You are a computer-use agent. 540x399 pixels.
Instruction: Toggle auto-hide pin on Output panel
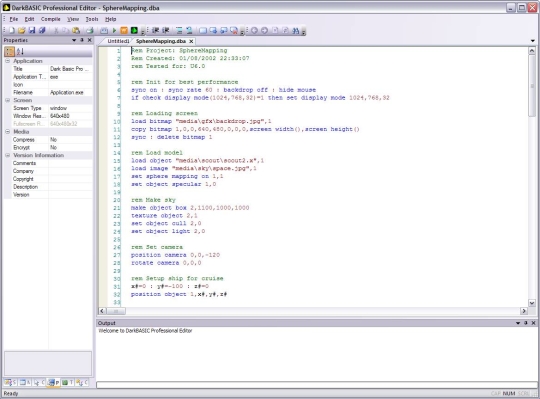pyautogui.click(x=526, y=323)
